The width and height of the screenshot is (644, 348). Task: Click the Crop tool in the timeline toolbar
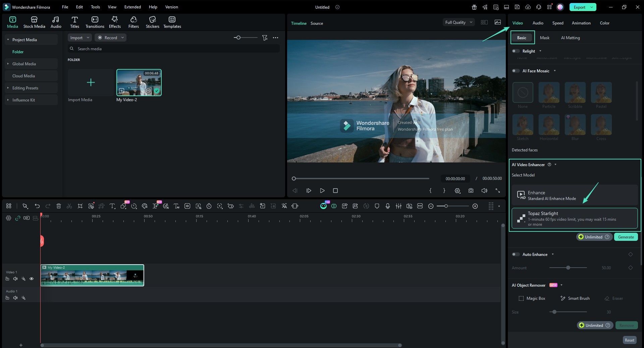point(80,206)
